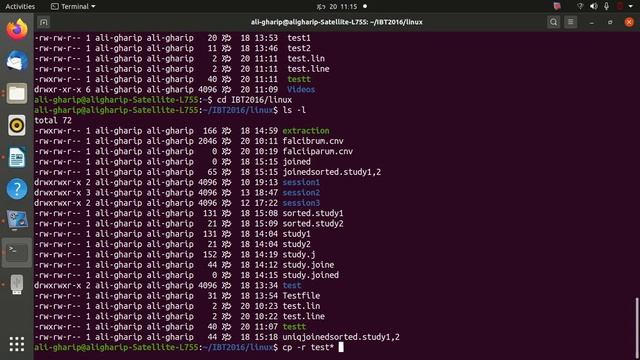Click the 'study.j' file name

pyautogui.click(x=299, y=254)
